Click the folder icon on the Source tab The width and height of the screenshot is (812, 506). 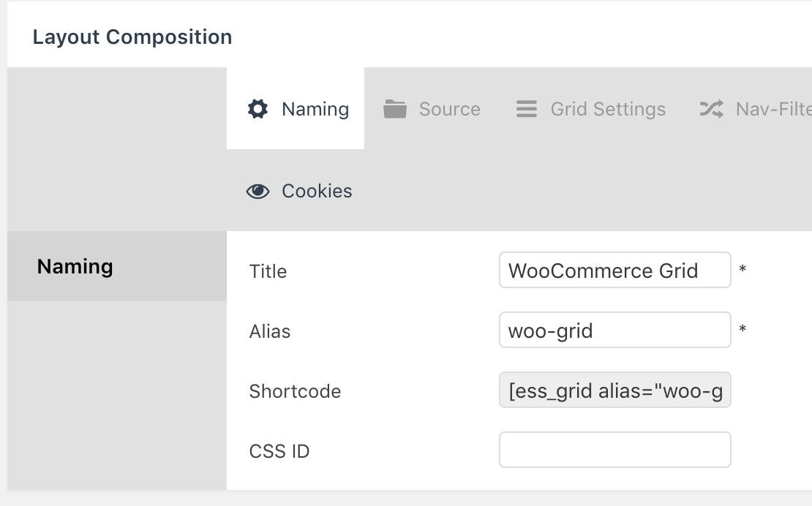[395, 108]
